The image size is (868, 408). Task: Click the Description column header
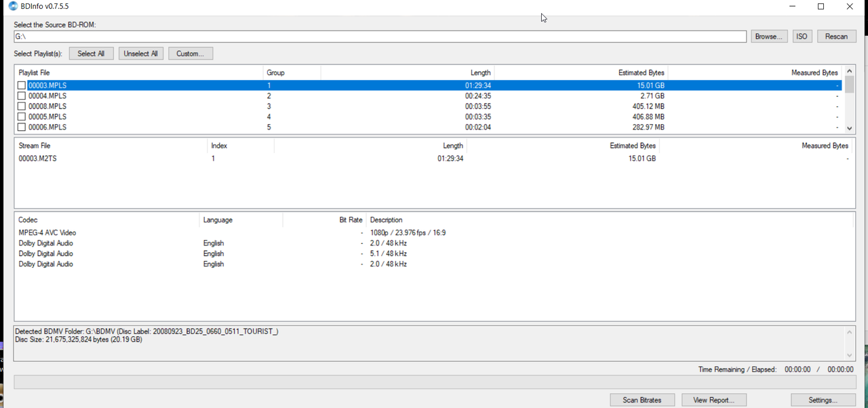point(610,220)
